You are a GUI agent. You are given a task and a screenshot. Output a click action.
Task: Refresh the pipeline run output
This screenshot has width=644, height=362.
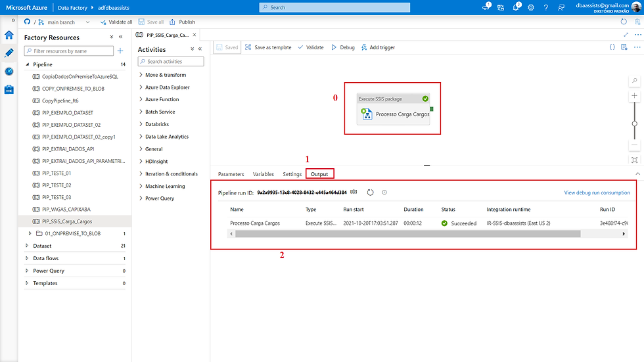pyautogui.click(x=370, y=192)
